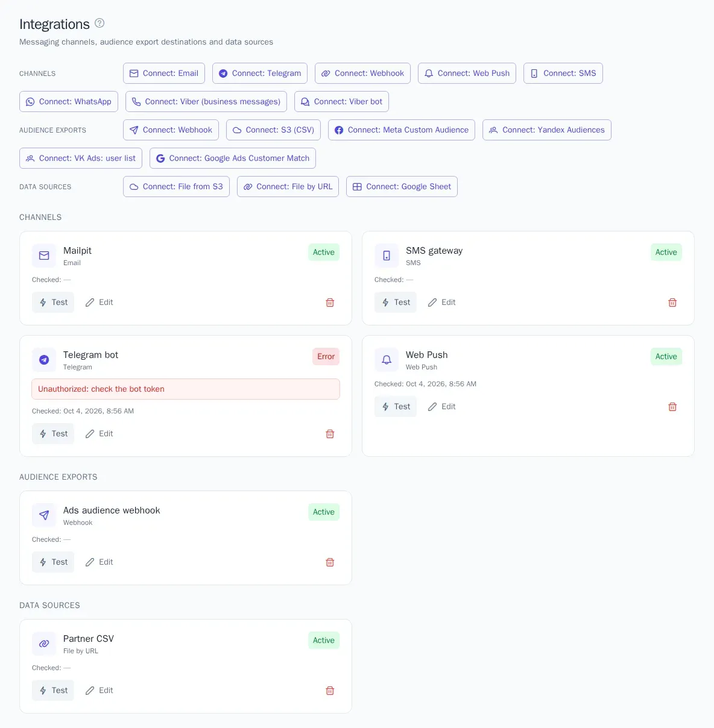Connect a Webhook messaging channel
This screenshot has height=728, width=714.
click(363, 74)
